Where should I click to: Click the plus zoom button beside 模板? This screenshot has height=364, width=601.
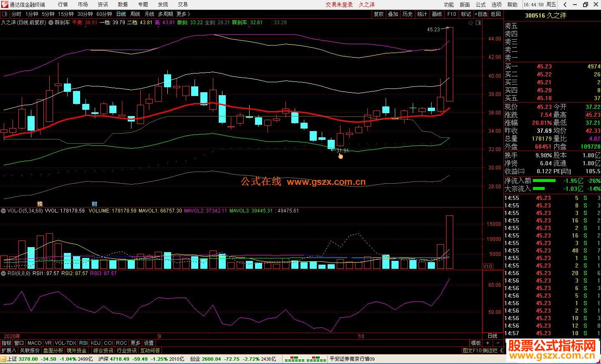(487, 343)
